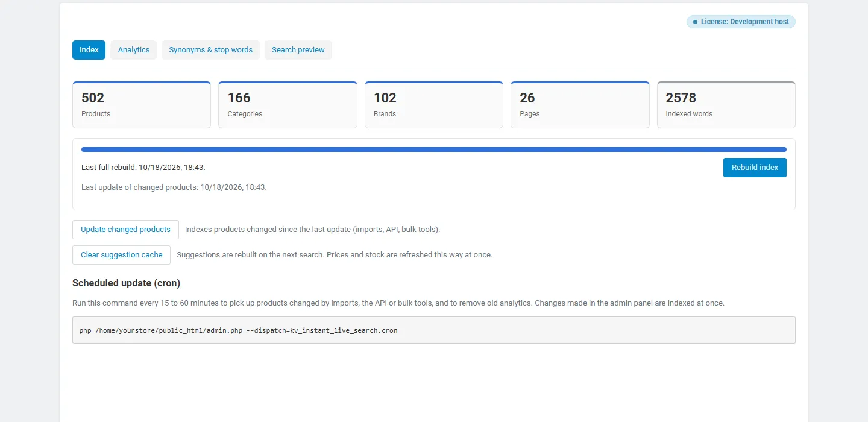Image resolution: width=868 pixels, height=422 pixels.
Task: Select the 502 Products stat card
Action: [142, 105]
